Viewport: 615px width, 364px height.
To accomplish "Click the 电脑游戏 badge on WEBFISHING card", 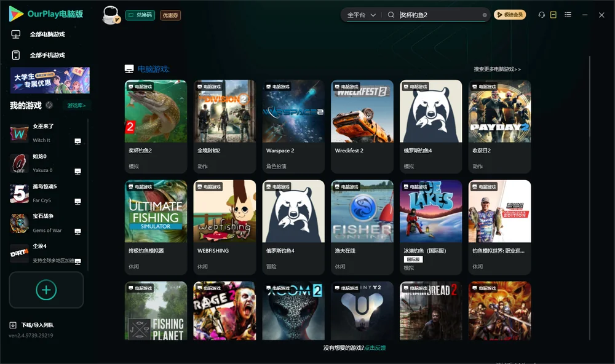I will (x=208, y=187).
